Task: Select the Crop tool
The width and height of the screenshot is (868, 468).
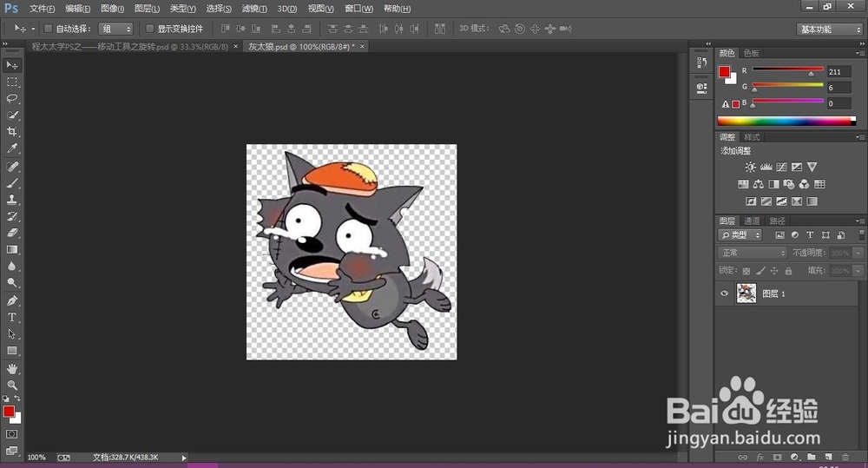Action: 11,132
